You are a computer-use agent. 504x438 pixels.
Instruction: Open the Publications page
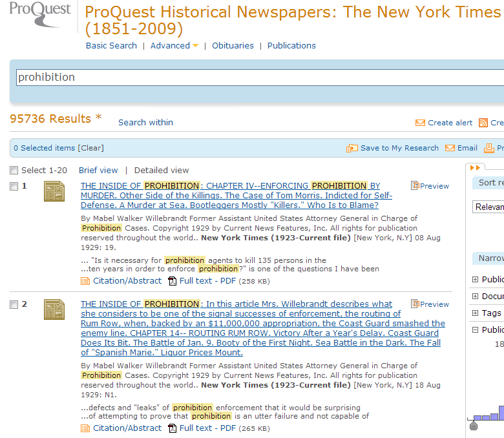tap(291, 46)
